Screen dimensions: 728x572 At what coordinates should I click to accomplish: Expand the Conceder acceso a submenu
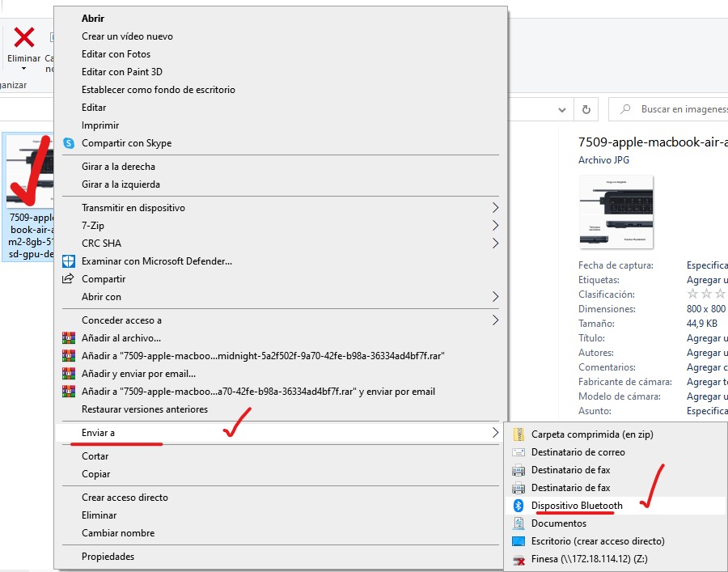(495, 320)
